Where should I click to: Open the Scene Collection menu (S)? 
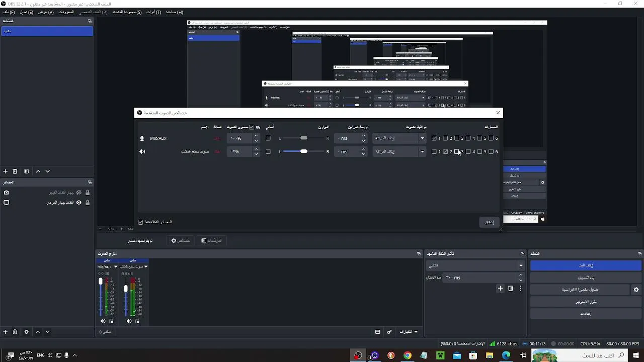[127, 12]
